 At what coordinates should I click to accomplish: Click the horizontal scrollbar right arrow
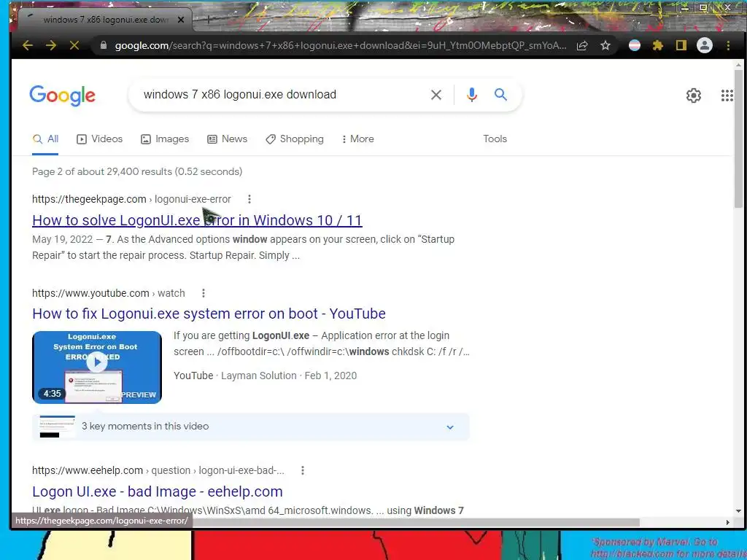(x=727, y=522)
